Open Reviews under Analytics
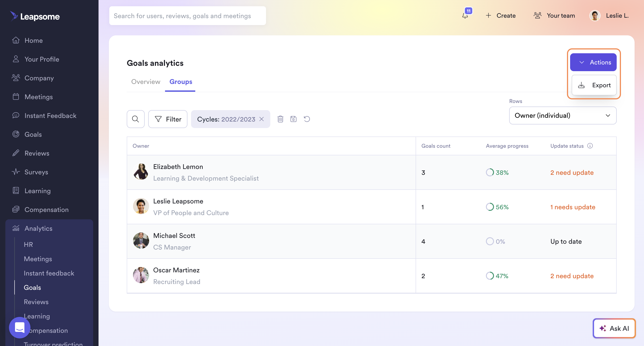Screen dimensions: 644x346 tap(36, 302)
